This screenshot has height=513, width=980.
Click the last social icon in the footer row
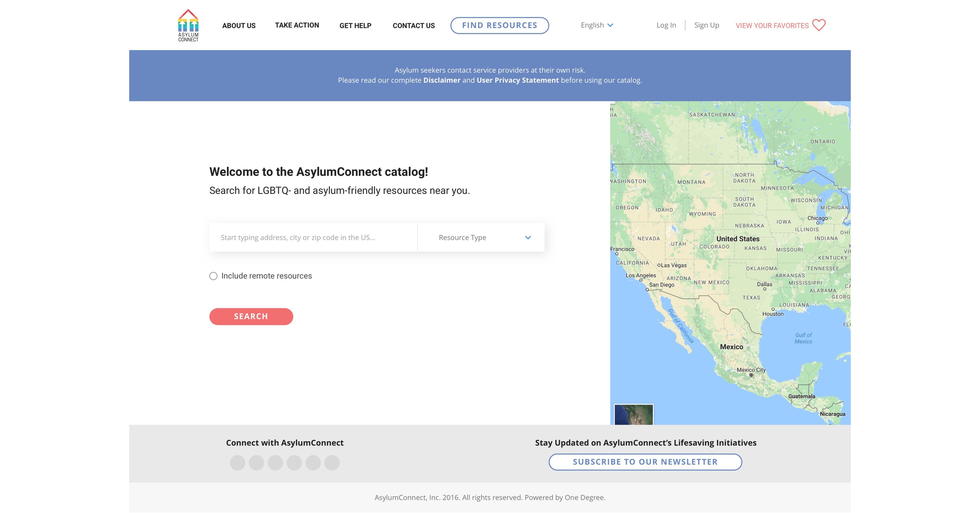331,463
